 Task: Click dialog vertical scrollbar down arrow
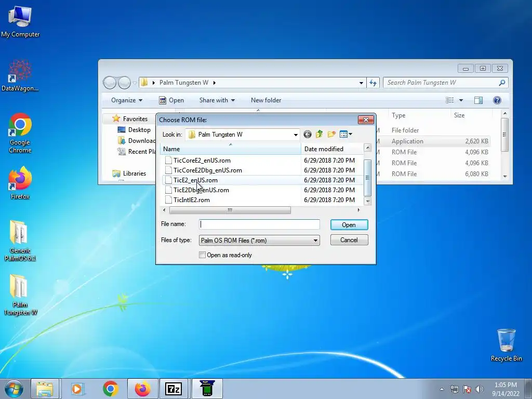coord(367,201)
